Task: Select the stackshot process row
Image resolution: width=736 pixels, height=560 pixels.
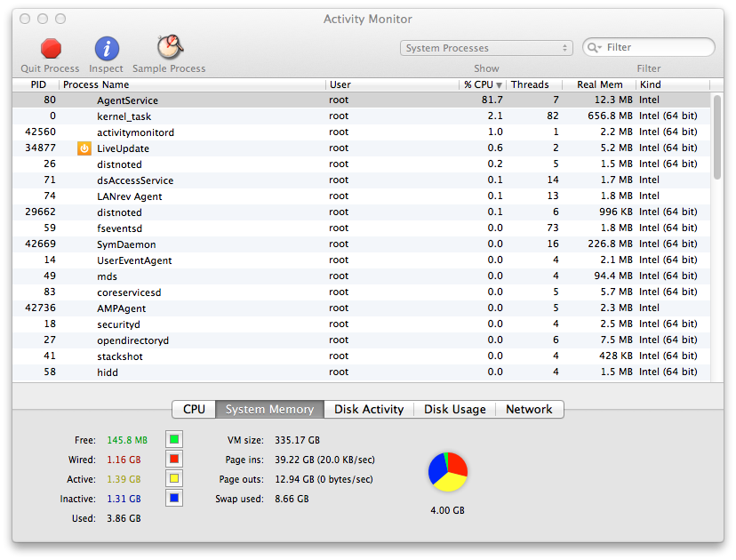Action: 362,356
